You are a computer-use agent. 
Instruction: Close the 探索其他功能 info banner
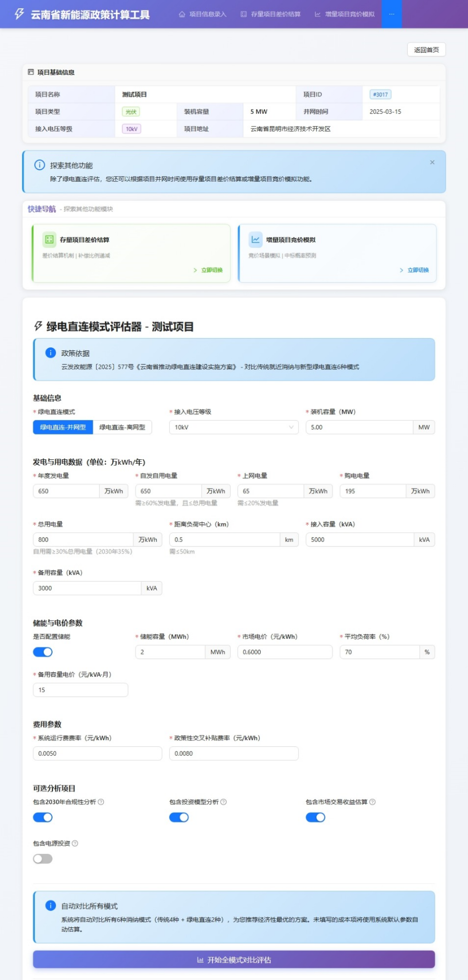pos(432,162)
